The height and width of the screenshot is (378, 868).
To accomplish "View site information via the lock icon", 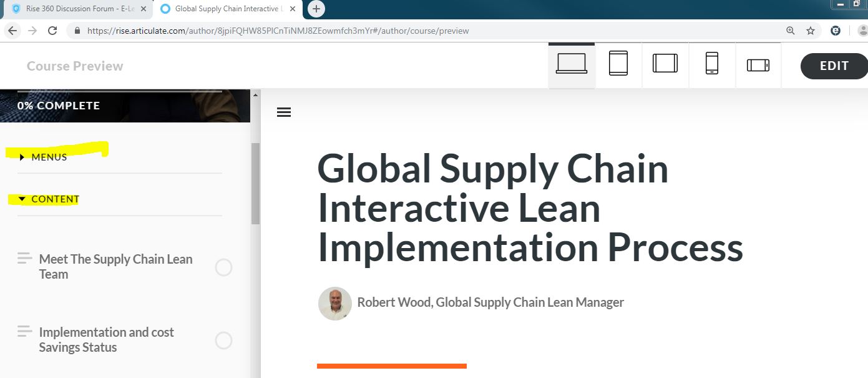I will tap(78, 31).
